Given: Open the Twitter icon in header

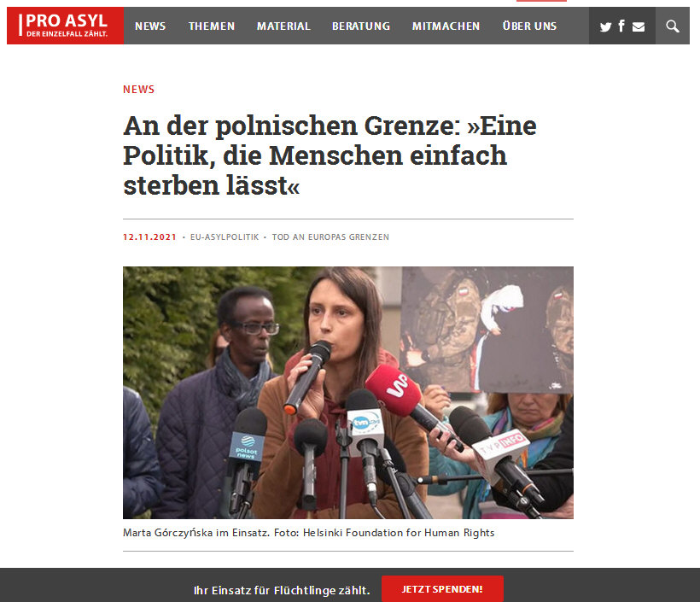Looking at the screenshot, I should [x=605, y=26].
